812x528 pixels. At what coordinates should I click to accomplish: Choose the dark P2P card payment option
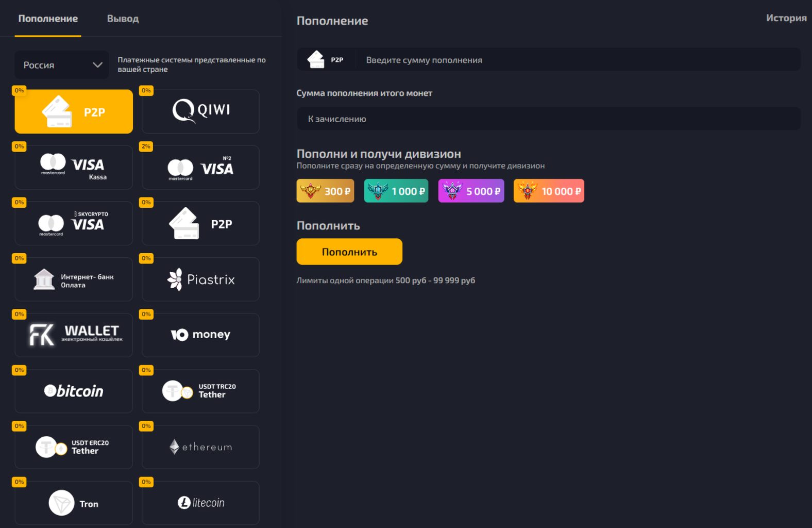pos(200,223)
